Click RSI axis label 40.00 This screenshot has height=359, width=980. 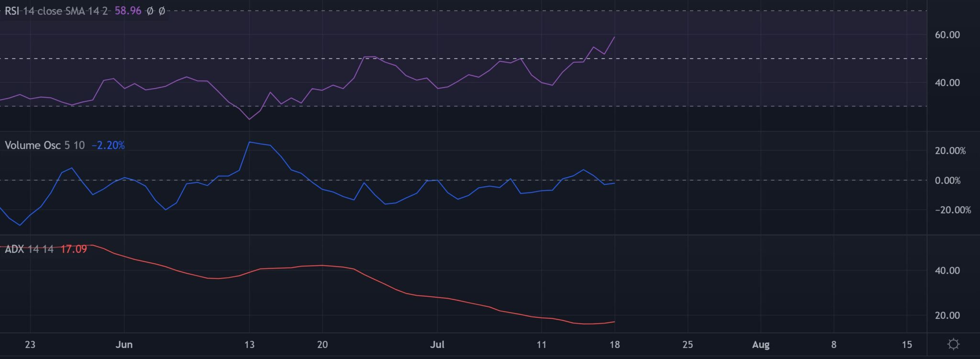(x=947, y=83)
